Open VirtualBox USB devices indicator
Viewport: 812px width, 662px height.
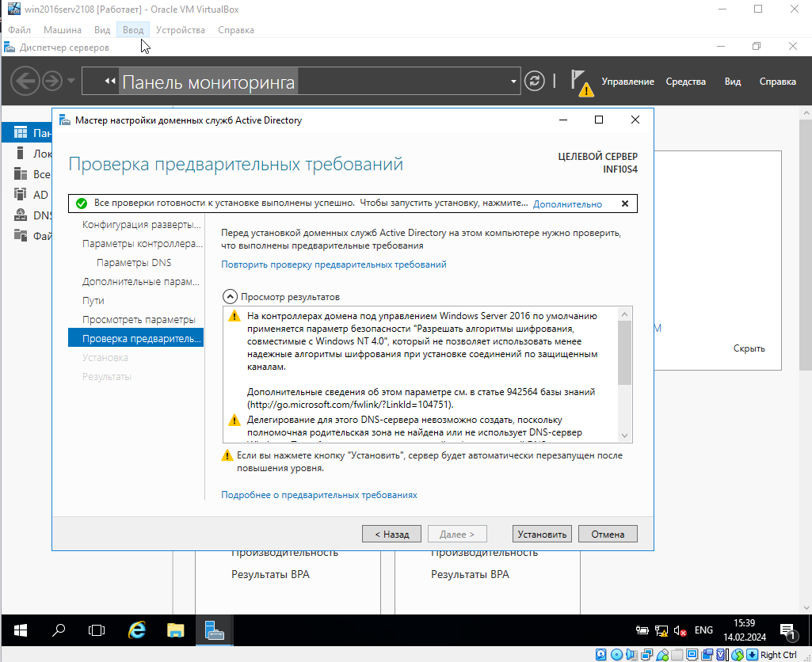click(x=662, y=655)
